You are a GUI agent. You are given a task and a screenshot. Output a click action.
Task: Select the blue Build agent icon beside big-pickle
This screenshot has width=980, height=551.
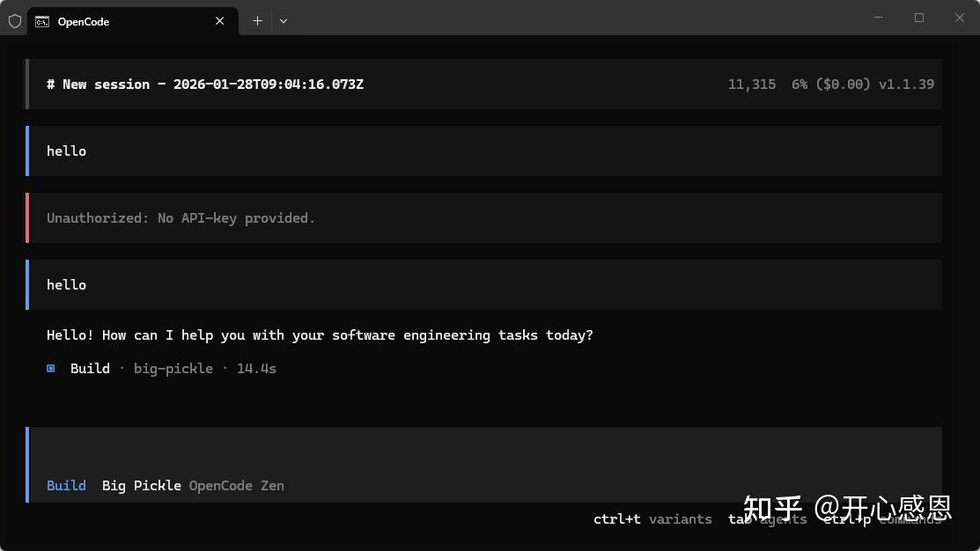50,368
